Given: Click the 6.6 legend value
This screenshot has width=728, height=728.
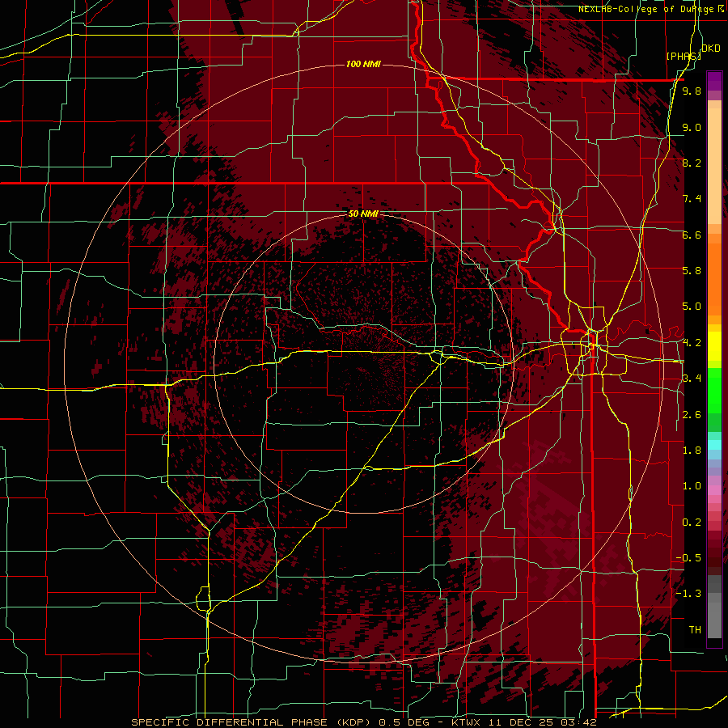Looking at the screenshot, I should pos(692,235).
